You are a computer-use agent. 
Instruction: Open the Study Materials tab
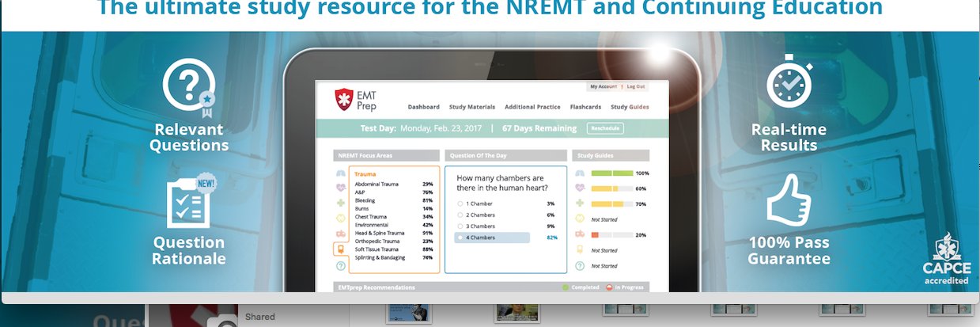(472, 107)
